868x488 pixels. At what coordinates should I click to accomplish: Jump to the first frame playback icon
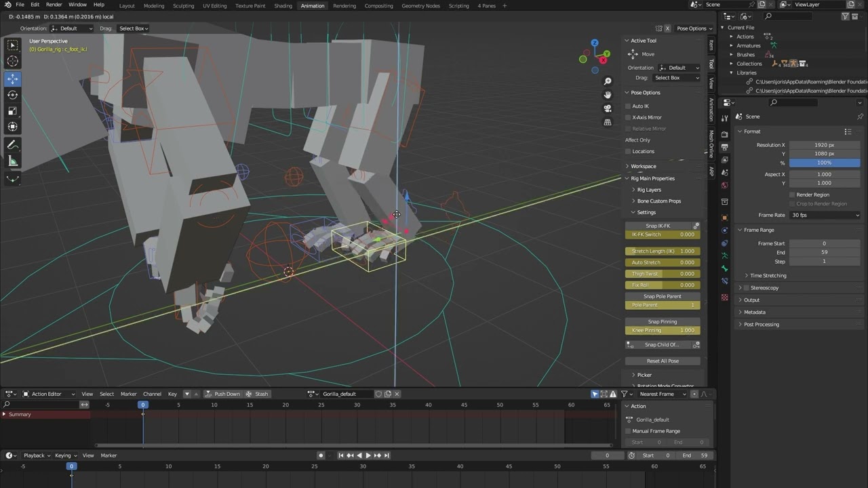coord(341,455)
